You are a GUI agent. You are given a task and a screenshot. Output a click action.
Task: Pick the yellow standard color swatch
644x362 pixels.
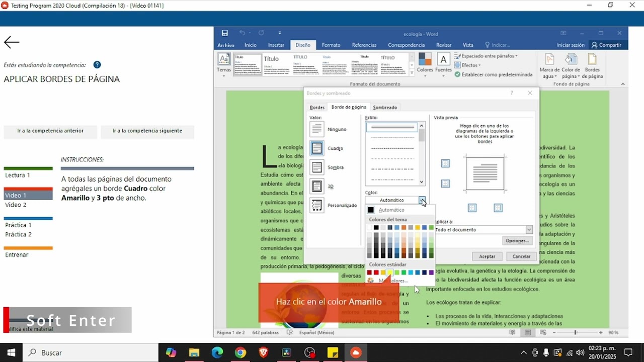click(x=390, y=273)
